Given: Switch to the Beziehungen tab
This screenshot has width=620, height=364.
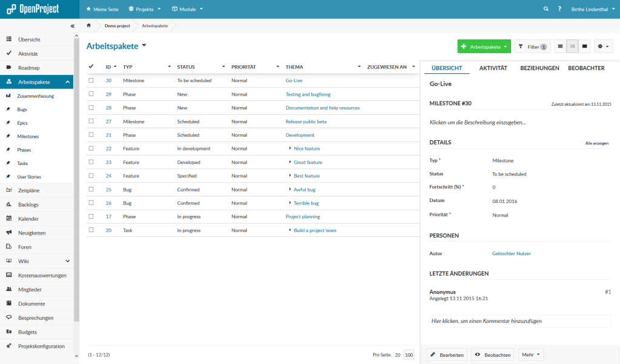Looking at the screenshot, I should [x=539, y=68].
